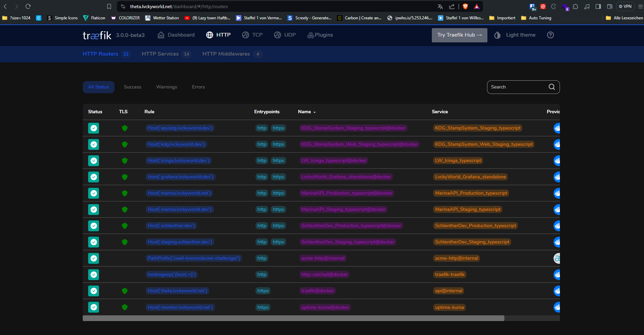Click the horizontal table scrollbar

pos(293,318)
